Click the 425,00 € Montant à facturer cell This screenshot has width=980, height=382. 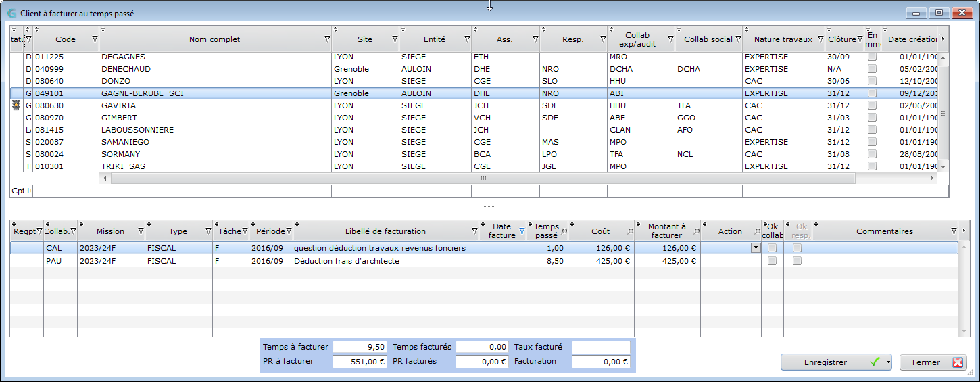tap(667, 261)
